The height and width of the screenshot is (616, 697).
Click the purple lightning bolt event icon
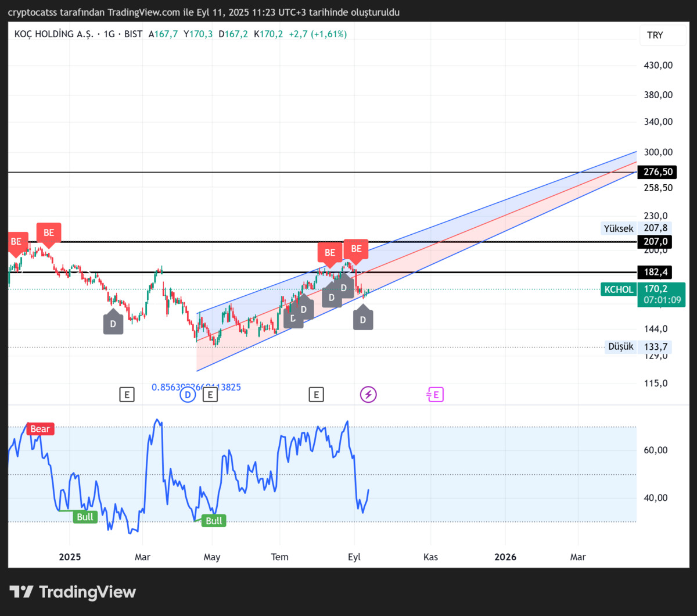[x=368, y=395]
